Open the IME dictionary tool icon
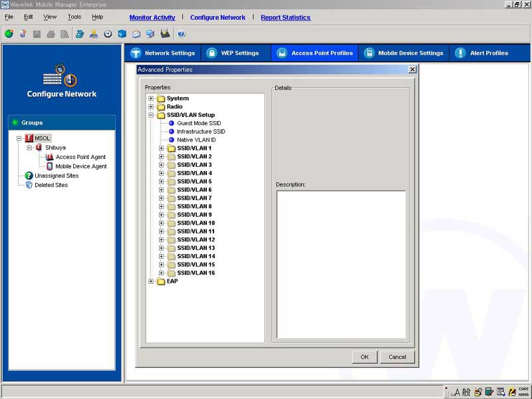The image size is (532, 399). tap(489, 392)
